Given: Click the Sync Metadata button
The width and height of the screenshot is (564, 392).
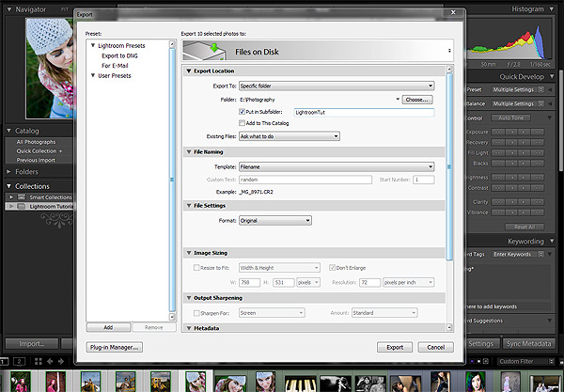Looking at the screenshot, I should pyautogui.click(x=528, y=344).
